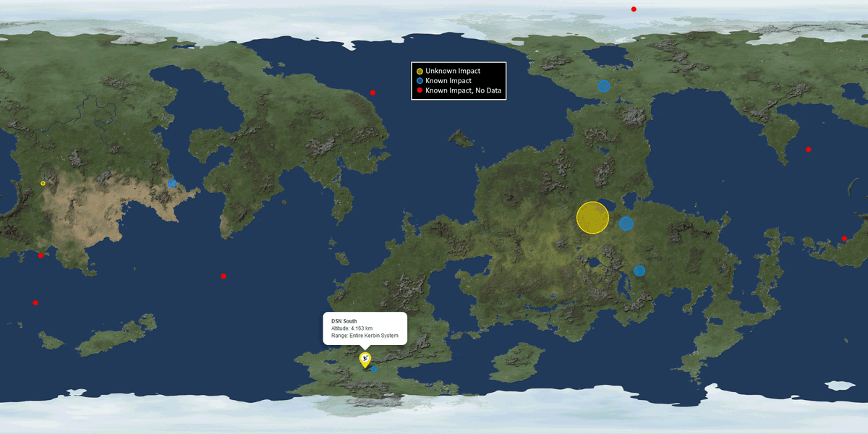Click the blue Known Impact circle next to the large yellow circle
The height and width of the screenshot is (434, 868).
click(626, 224)
